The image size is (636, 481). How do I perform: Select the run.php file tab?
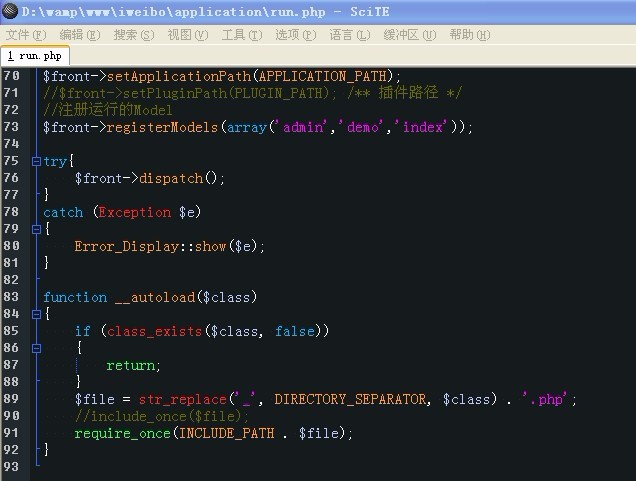coord(35,56)
